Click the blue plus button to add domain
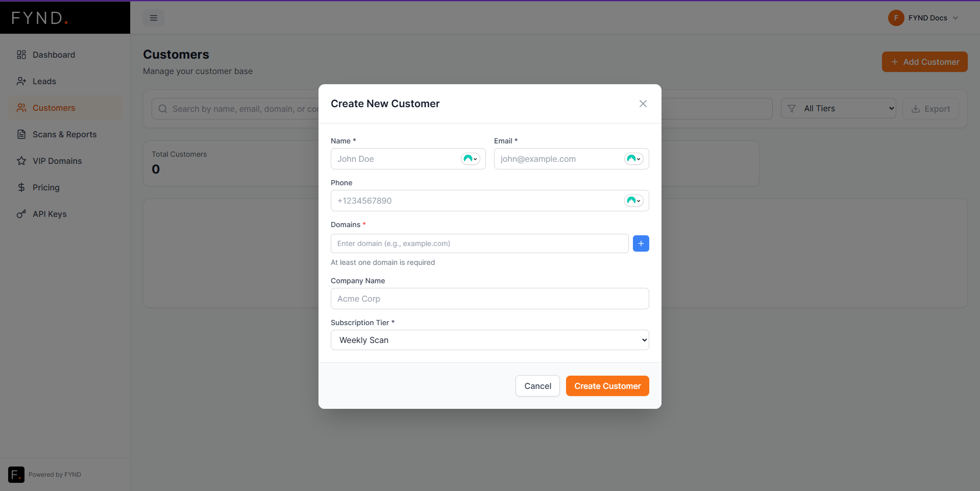 coord(641,243)
